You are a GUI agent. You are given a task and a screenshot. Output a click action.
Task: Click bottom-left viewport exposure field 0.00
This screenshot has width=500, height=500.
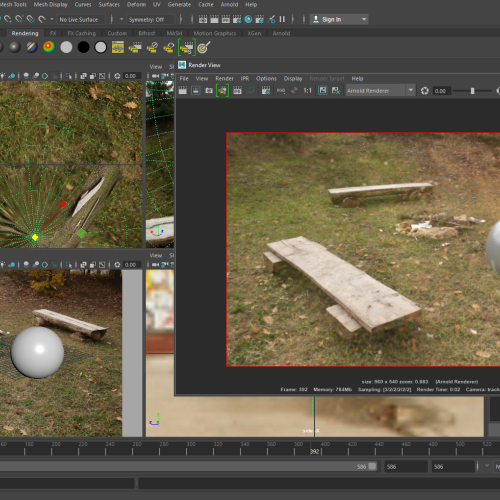tap(132, 265)
